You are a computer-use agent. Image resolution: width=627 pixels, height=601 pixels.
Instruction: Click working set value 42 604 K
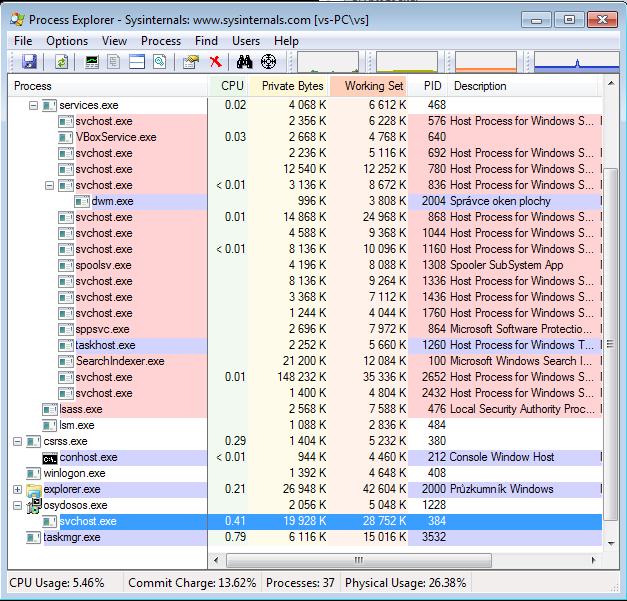tap(385, 489)
